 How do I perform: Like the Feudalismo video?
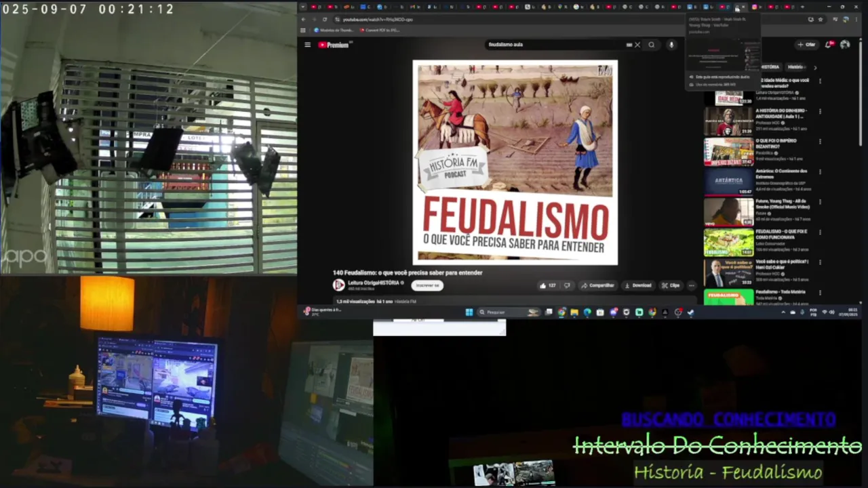pyautogui.click(x=547, y=285)
